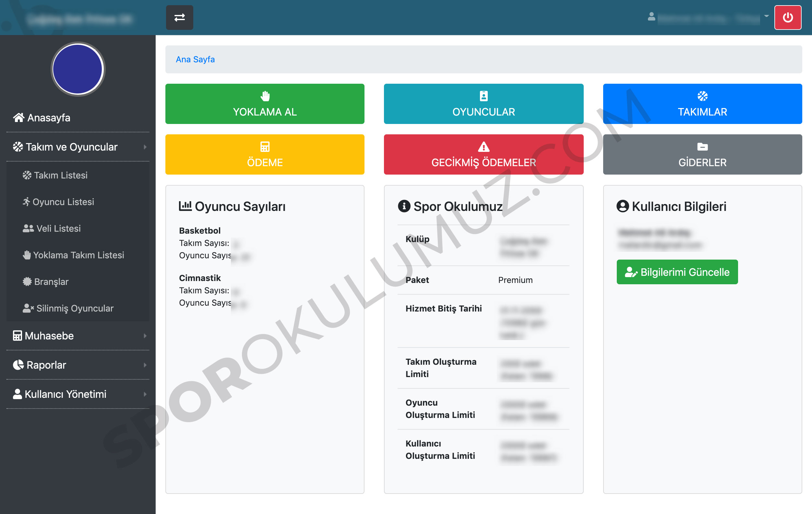812x514 pixels.
Task: Click the hand icon on YOKLAMA AL
Action: click(x=265, y=96)
